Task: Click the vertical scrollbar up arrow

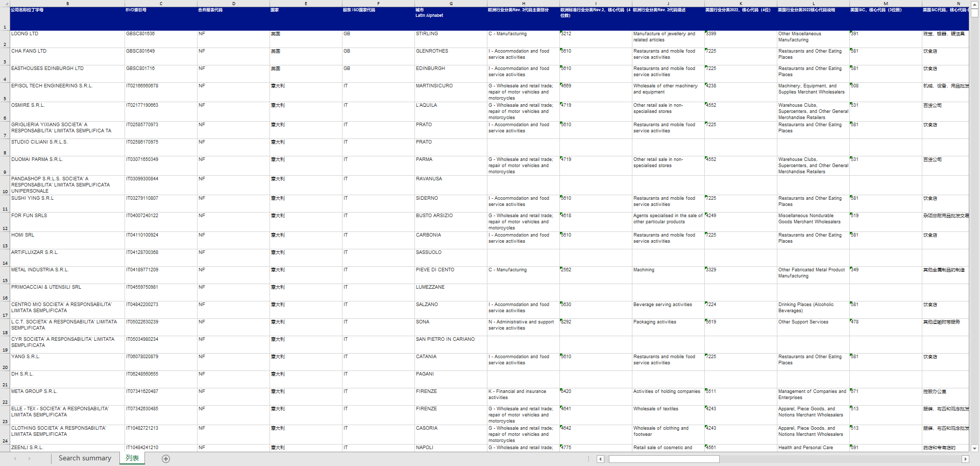Action: [974, 4]
